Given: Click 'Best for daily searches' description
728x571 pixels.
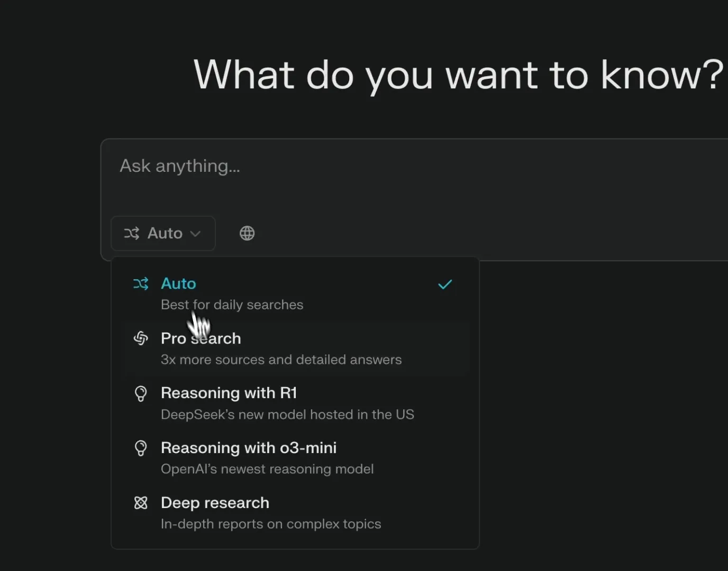Looking at the screenshot, I should 232,305.
